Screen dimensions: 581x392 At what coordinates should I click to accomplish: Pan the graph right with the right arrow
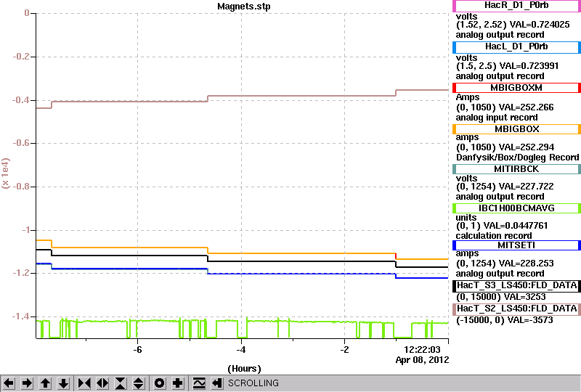tap(27, 383)
